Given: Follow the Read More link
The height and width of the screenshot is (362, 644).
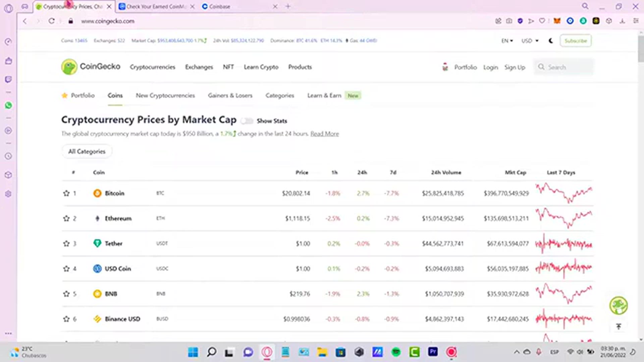Looking at the screenshot, I should tap(324, 134).
